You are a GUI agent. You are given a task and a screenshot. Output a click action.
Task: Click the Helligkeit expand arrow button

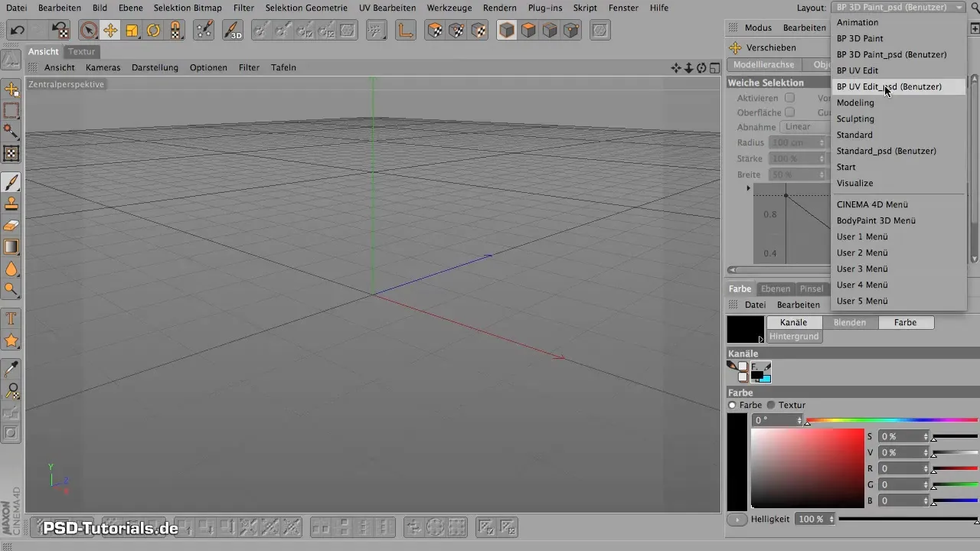pos(737,519)
